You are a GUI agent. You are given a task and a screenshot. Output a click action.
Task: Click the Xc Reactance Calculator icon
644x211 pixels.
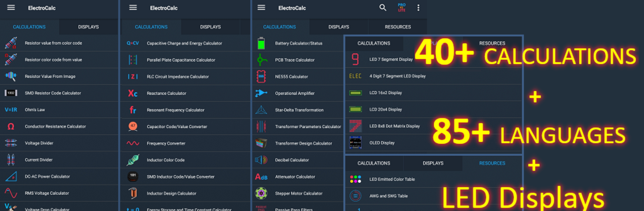click(133, 93)
